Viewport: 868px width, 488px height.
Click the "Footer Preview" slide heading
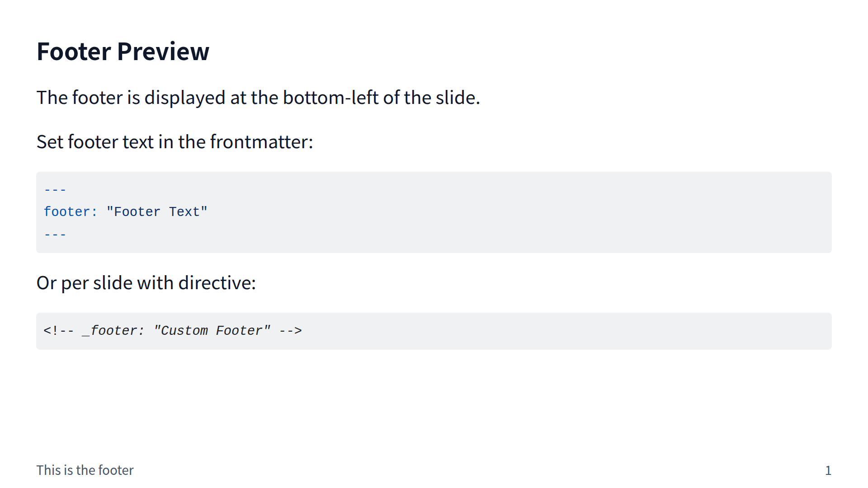click(x=123, y=52)
